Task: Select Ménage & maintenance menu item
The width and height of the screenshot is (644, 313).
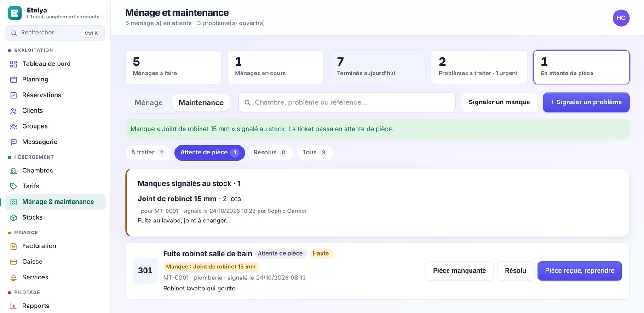Action: click(55, 202)
